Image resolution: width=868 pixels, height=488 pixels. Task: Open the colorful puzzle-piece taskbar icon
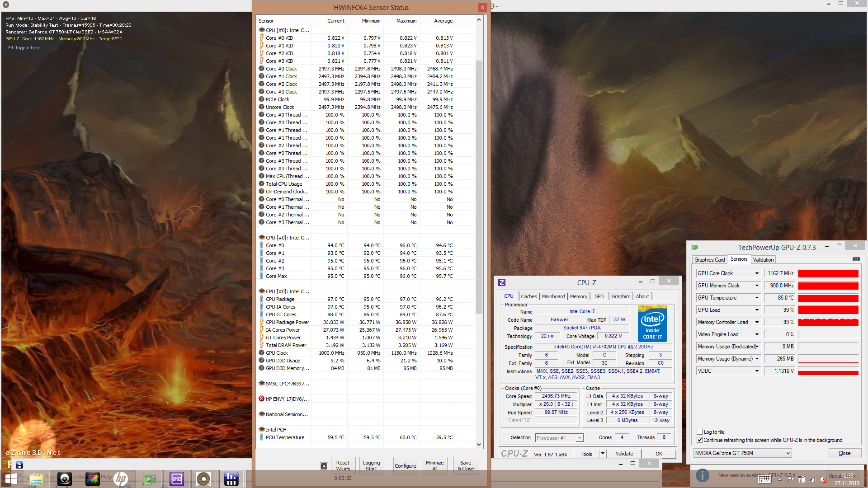[x=93, y=479]
